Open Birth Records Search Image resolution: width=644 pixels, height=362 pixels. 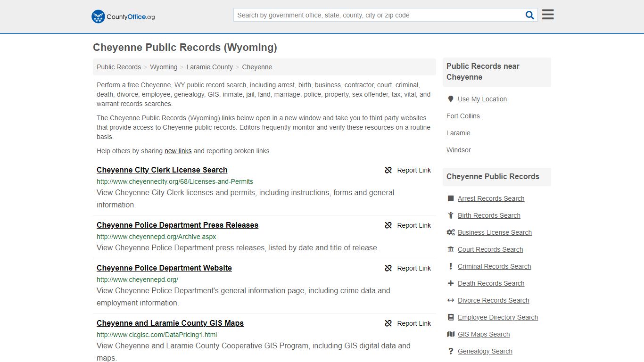coord(489,215)
